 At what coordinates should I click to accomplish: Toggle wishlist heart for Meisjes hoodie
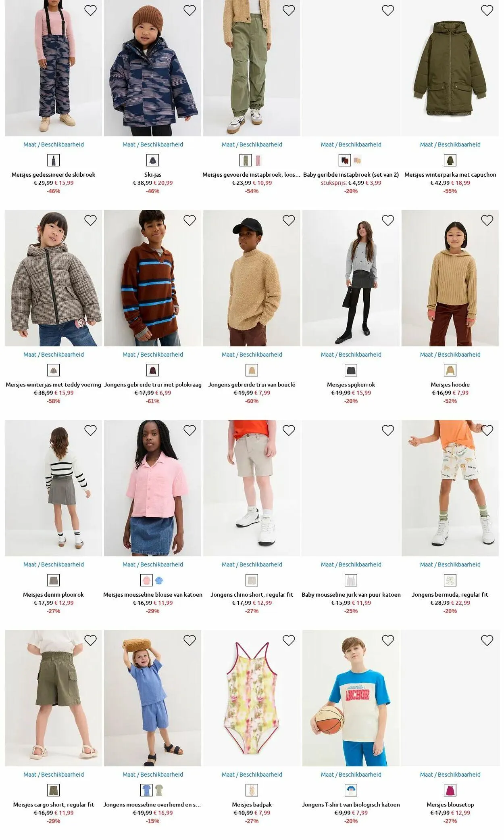(487, 220)
